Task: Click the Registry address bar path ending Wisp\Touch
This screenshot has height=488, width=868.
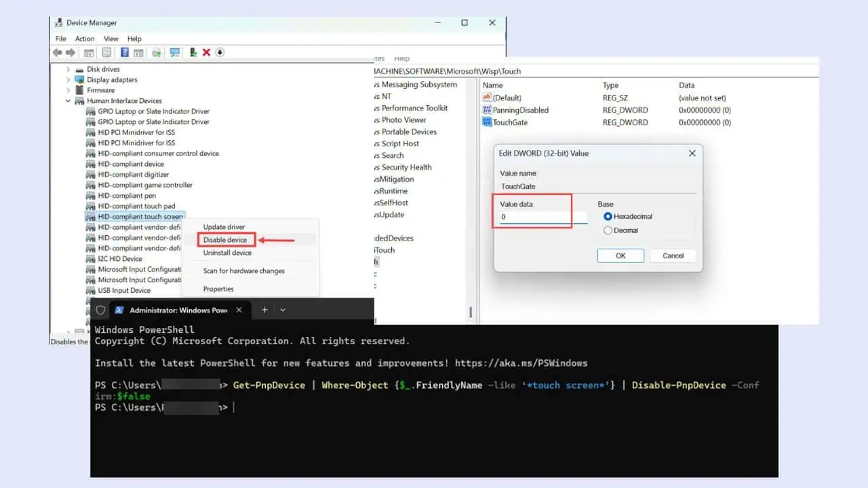Action: tap(448, 71)
